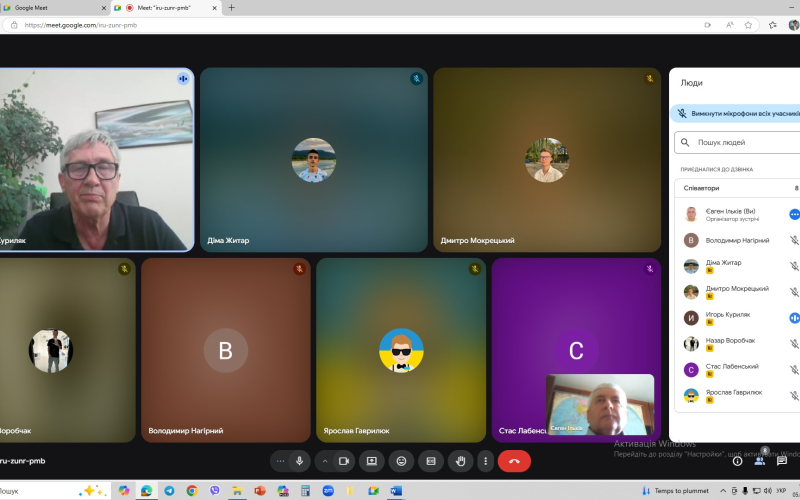Screen dimensions: 800x500
Task: Click the Володимир Нагірний video tile
Action: (226, 350)
